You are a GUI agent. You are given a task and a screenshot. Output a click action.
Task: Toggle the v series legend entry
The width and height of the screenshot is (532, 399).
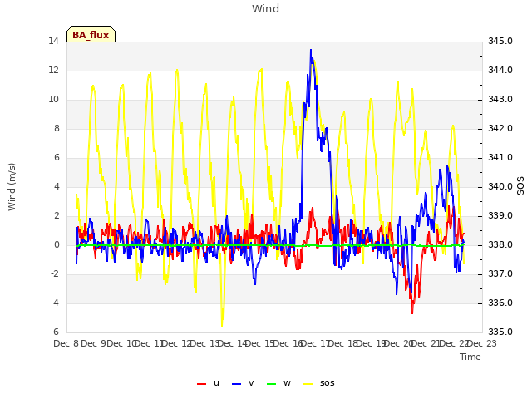tap(243, 383)
